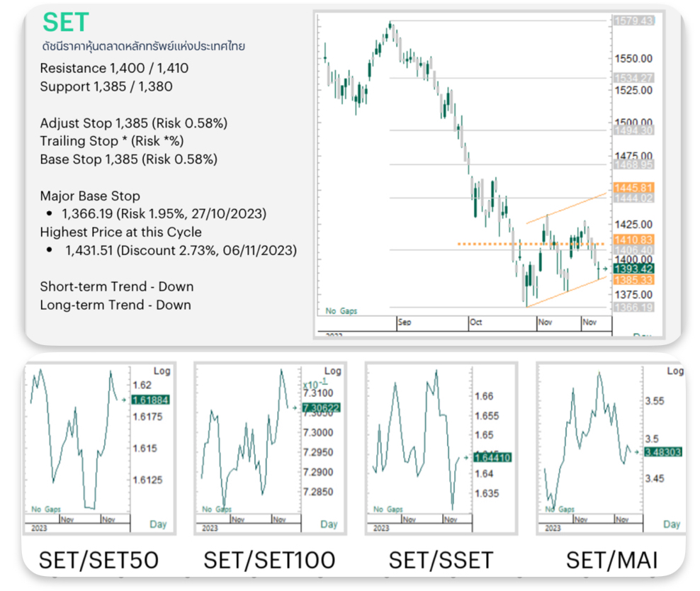The width and height of the screenshot is (700, 591).
Task: Click the 1.61884 value in SET/SET50 chart
Action: coord(151,400)
